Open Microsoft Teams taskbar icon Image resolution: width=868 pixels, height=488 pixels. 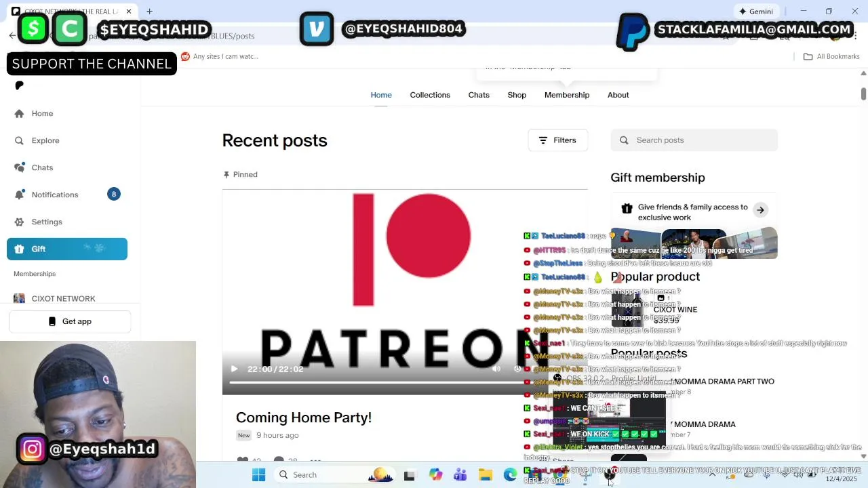click(460, 475)
